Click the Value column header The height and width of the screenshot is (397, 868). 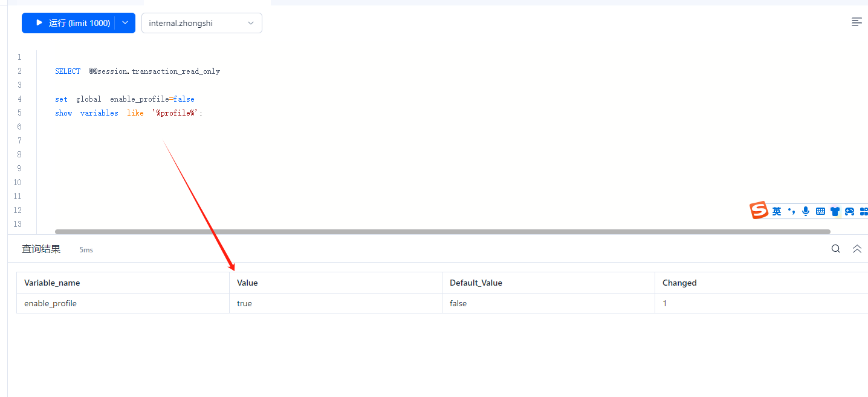tap(247, 283)
